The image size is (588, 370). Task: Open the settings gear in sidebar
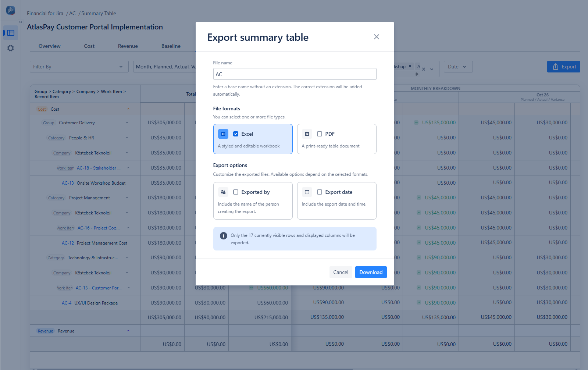[x=11, y=48]
